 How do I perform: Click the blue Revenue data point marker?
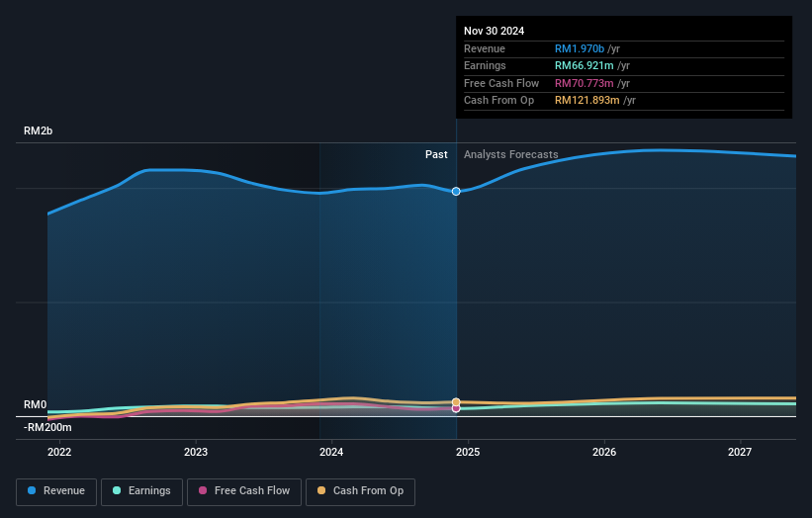point(456,192)
